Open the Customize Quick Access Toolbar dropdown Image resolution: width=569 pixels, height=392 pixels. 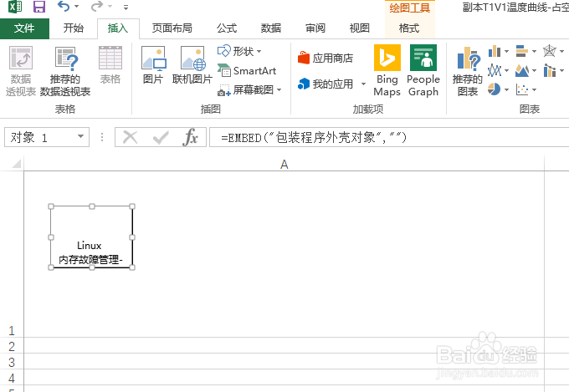(126, 7)
